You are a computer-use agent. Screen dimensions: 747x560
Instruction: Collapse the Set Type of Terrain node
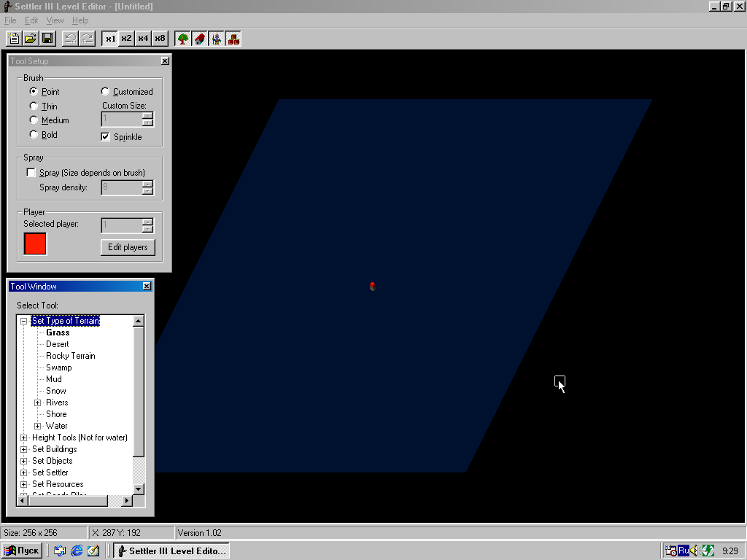click(x=23, y=321)
